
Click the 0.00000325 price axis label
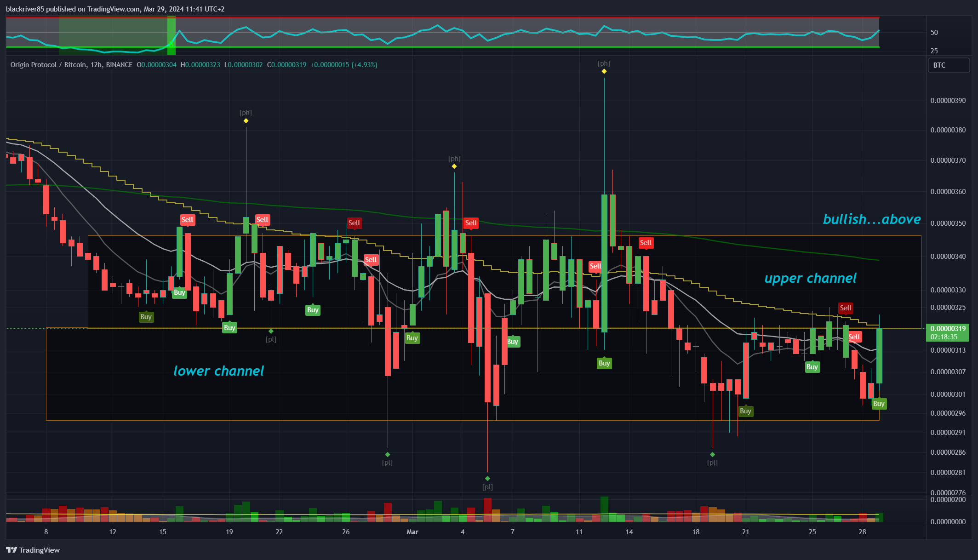[948, 308]
